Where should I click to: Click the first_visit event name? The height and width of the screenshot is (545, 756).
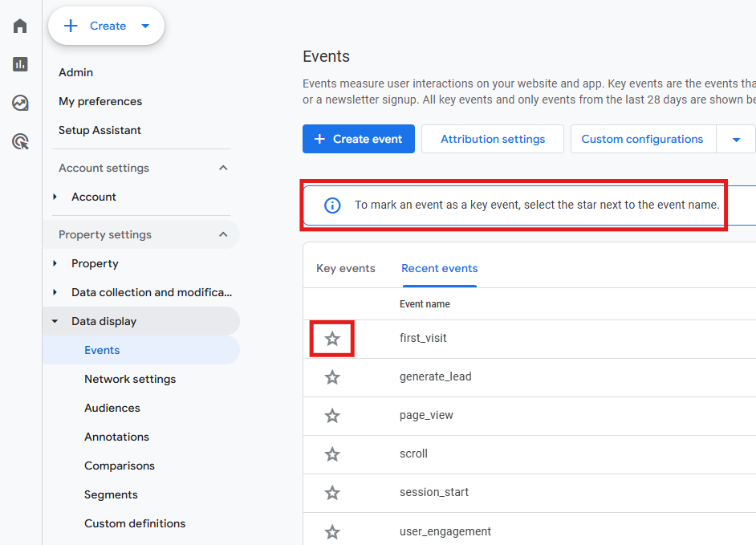(423, 338)
